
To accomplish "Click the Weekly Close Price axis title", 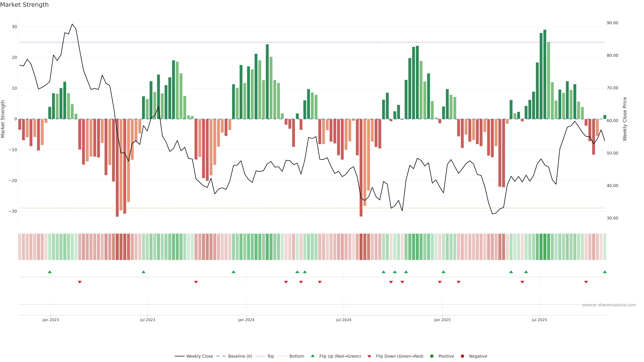I will click(x=625, y=119).
